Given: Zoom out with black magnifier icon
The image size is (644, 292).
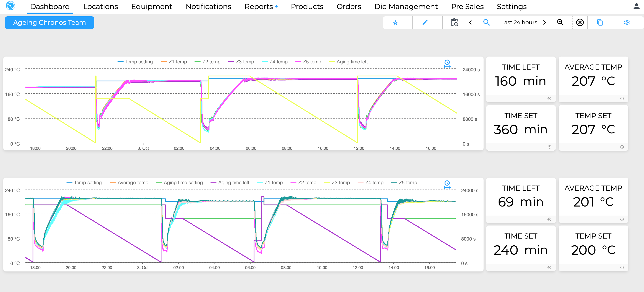Looking at the screenshot, I should (x=560, y=23).
